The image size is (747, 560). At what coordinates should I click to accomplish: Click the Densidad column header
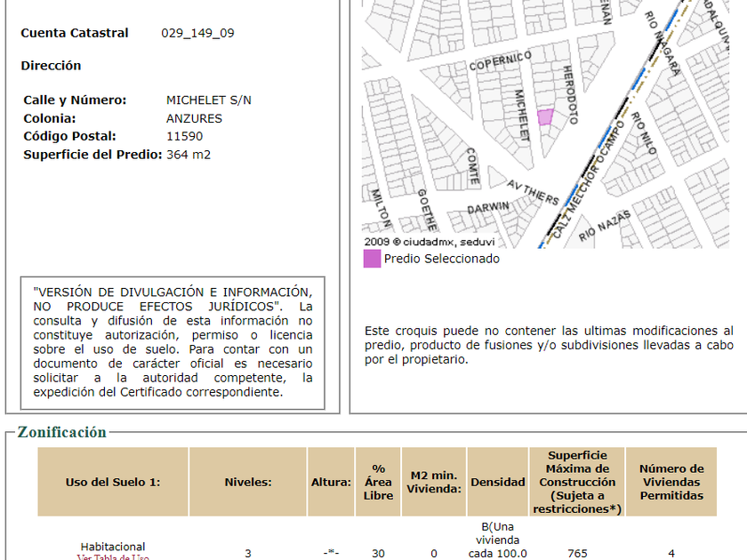497,482
